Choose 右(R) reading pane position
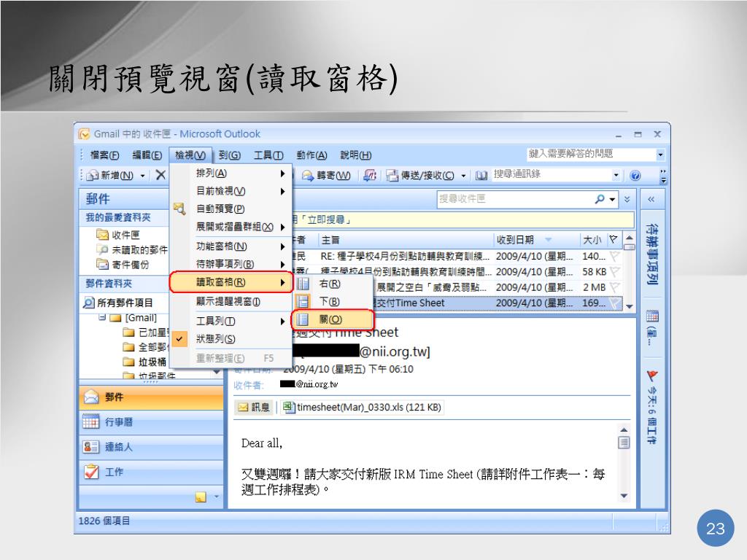The height and width of the screenshot is (560, 747). tap(332, 284)
